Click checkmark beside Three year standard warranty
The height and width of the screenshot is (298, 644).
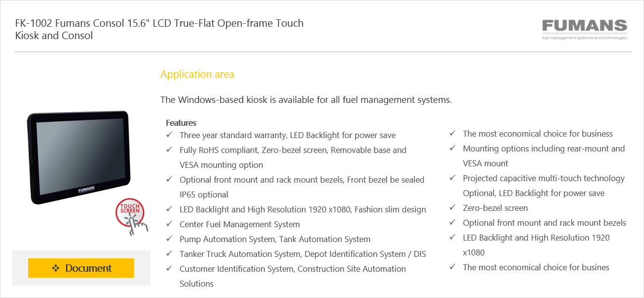coord(169,135)
